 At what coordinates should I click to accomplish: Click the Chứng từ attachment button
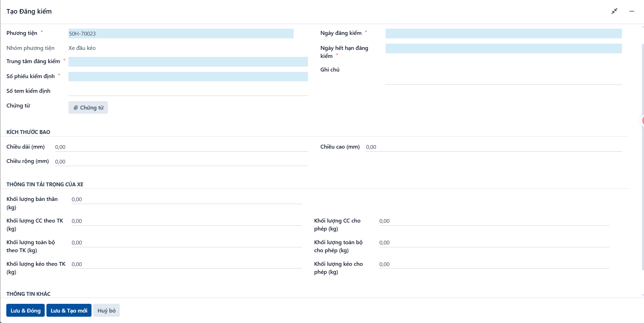88,107
